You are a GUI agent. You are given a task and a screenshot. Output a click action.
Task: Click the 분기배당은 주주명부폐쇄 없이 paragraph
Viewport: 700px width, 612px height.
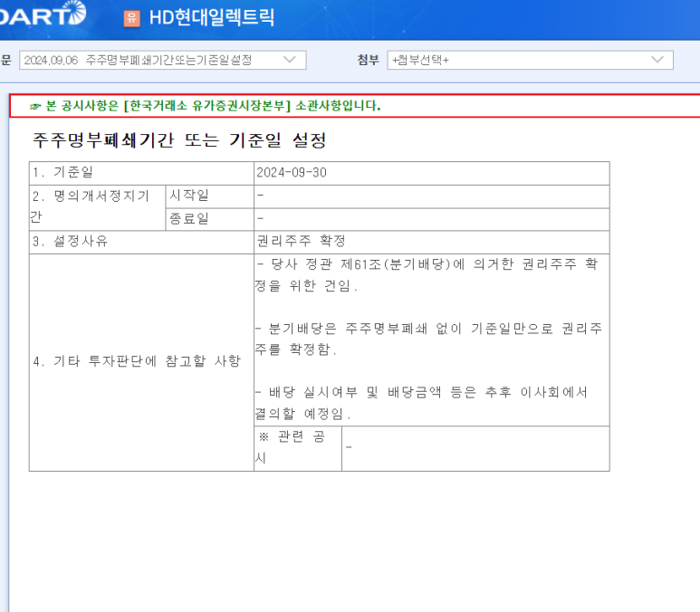pos(429,338)
